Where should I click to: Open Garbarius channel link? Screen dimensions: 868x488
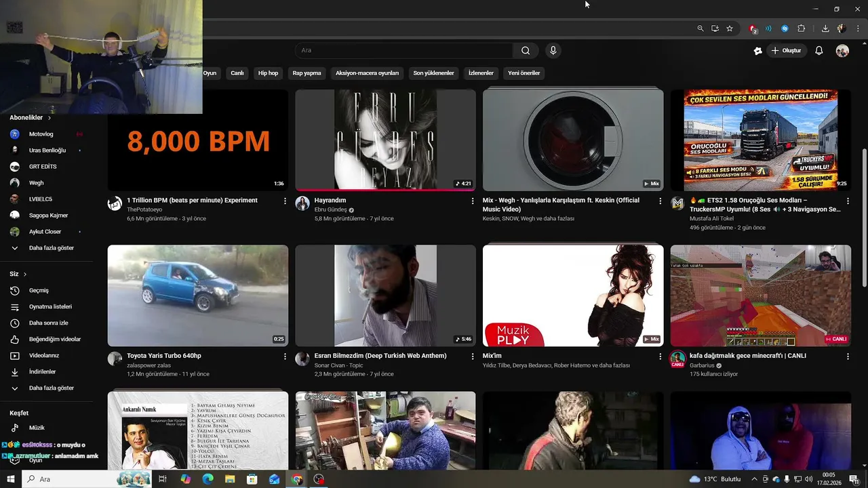coord(702,365)
